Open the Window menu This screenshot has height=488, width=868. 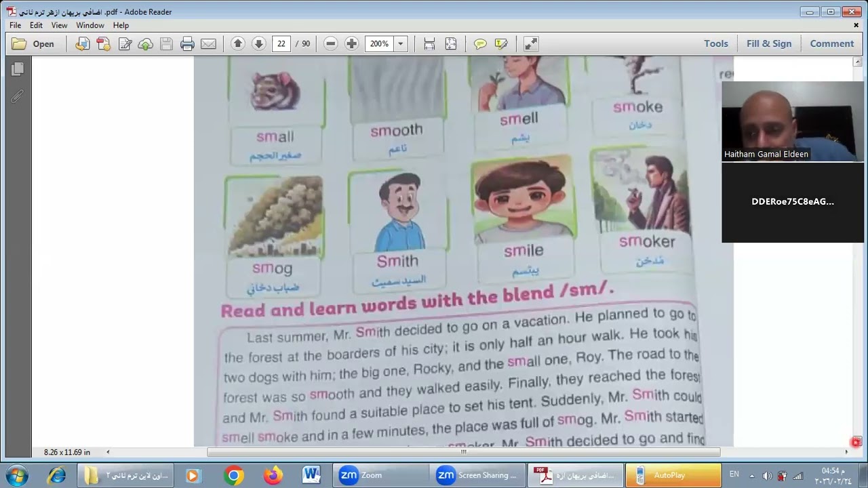pyautogui.click(x=90, y=25)
